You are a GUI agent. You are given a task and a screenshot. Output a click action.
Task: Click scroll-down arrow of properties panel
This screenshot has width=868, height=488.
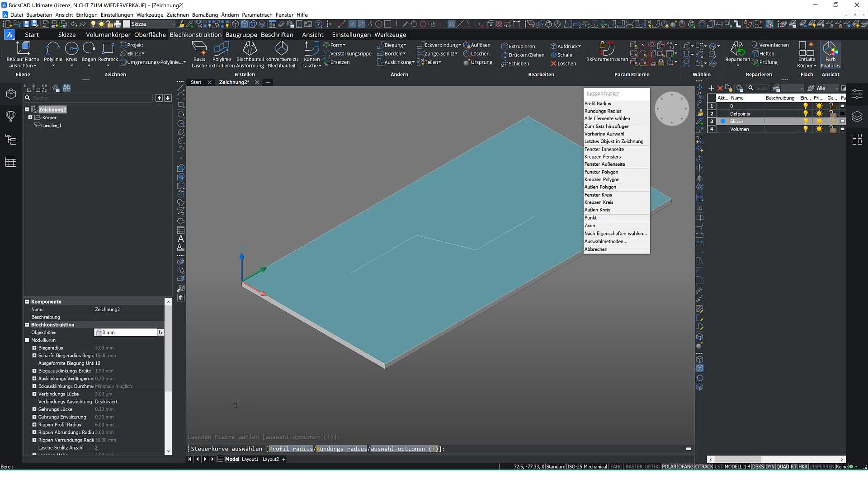169,451
